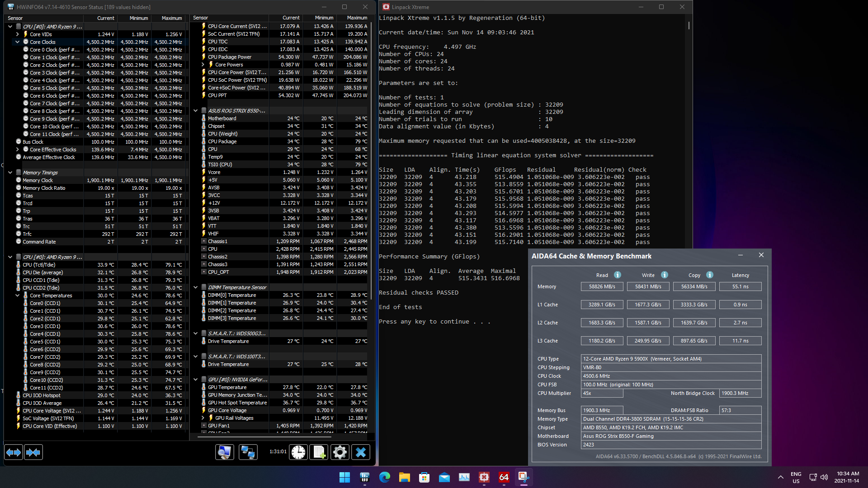868x488 pixels.
Task: Click the L1 Cache Copy 3333.3 GB/s result
Action: (x=694, y=305)
